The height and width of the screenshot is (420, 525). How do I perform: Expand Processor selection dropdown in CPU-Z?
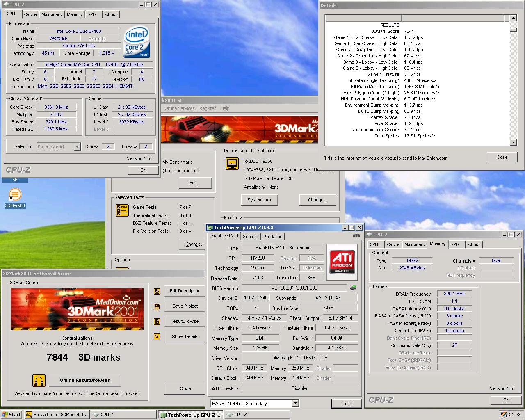point(77,147)
